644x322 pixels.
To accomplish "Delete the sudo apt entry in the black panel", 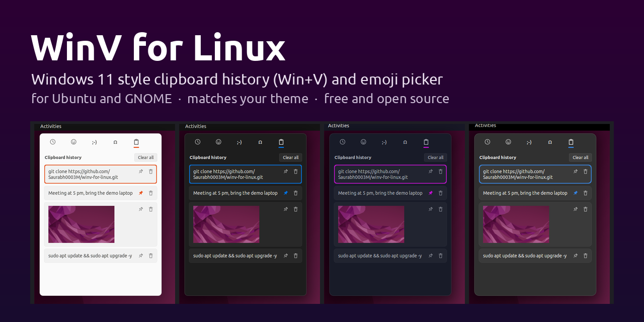I will point(296,256).
